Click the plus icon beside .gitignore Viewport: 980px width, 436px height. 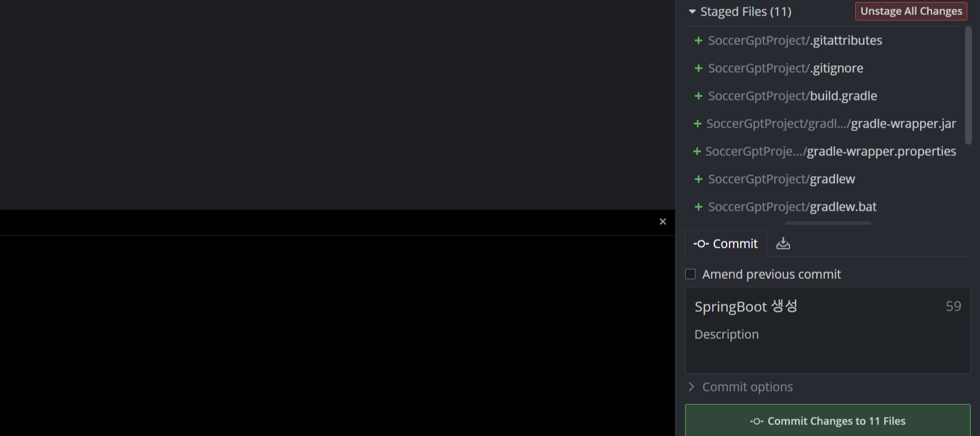[698, 68]
